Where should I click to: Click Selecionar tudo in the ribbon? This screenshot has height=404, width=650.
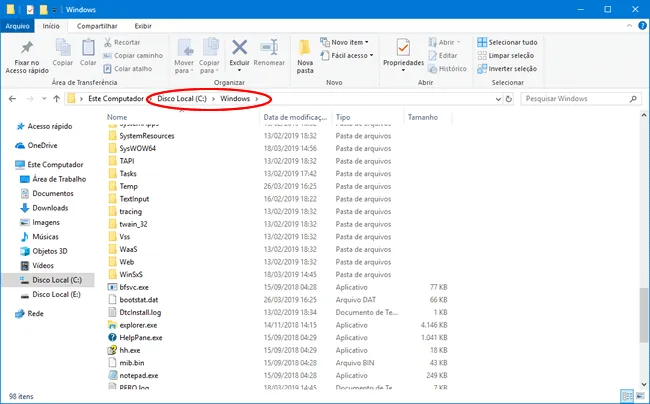[x=506, y=43]
